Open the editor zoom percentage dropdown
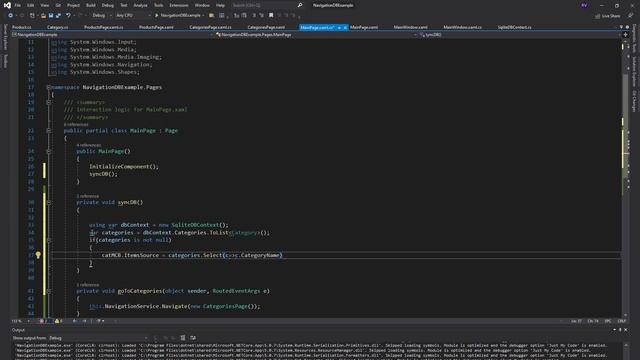The width and height of the screenshot is (640, 360). point(20,321)
